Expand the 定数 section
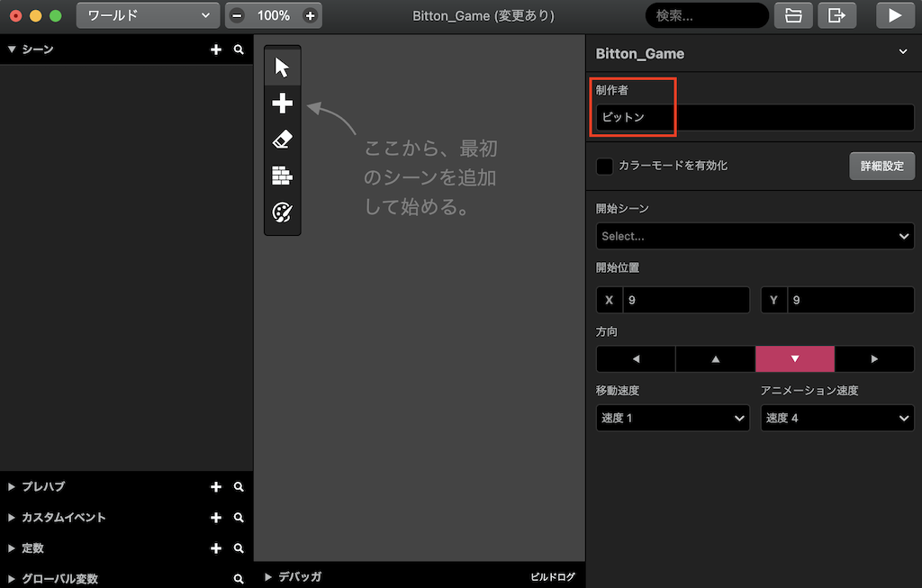This screenshot has width=922, height=588. point(11,548)
